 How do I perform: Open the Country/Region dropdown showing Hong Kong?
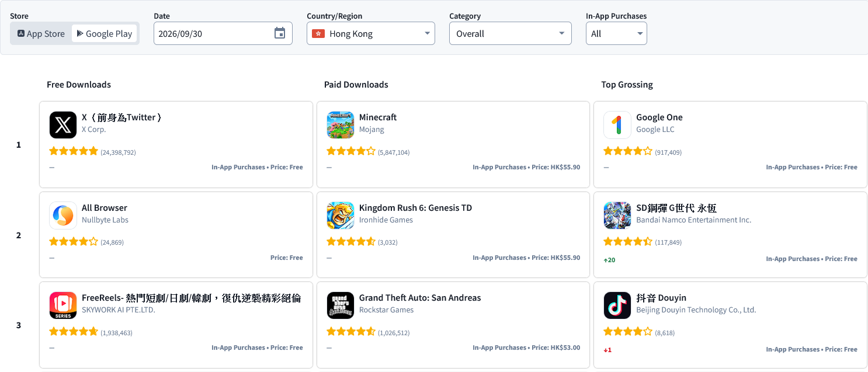click(371, 33)
